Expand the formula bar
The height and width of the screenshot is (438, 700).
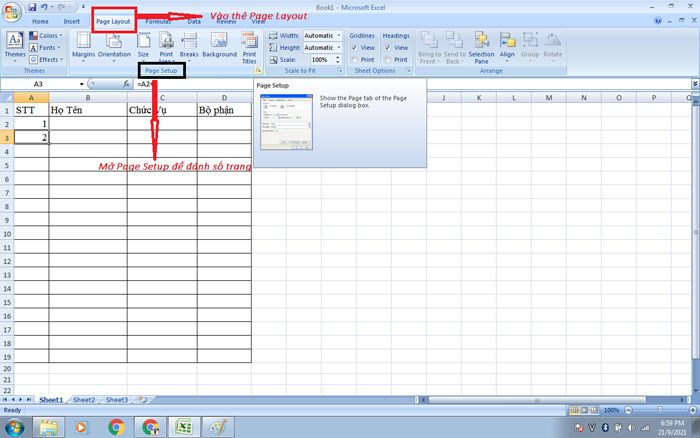coord(695,83)
